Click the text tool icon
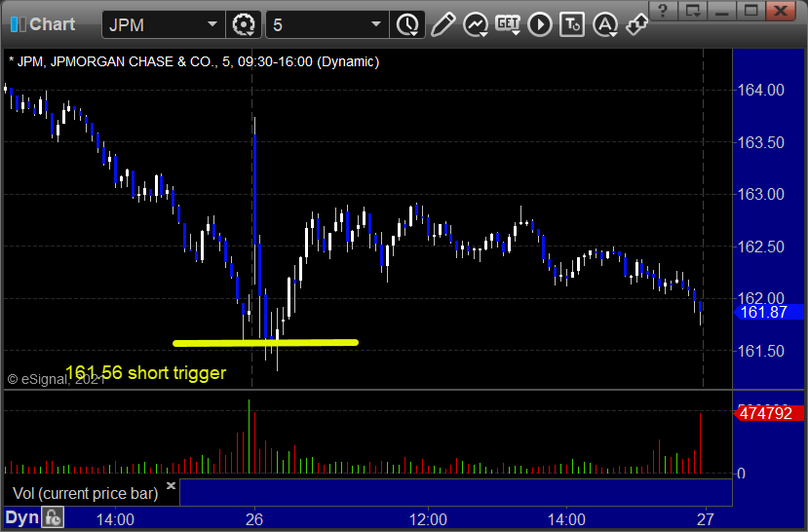The image size is (808, 532). click(x=572, y=24)
